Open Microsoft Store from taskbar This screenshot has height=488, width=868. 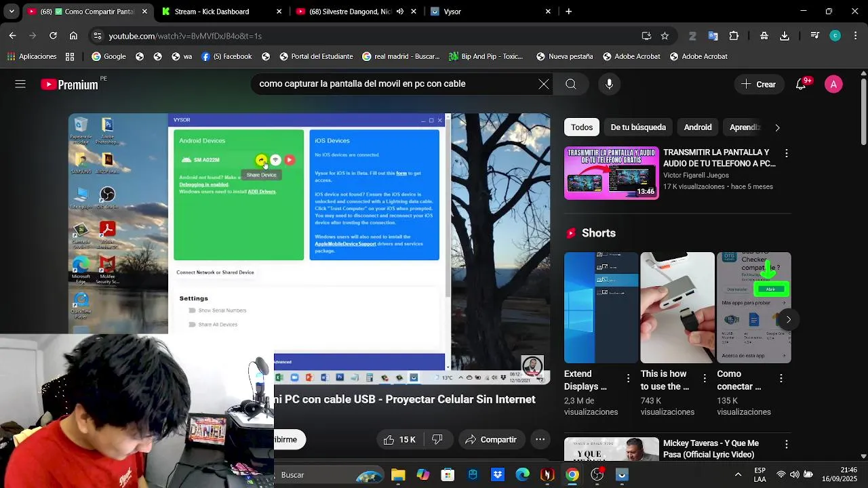pyautogui.click(x=448, y=475)
